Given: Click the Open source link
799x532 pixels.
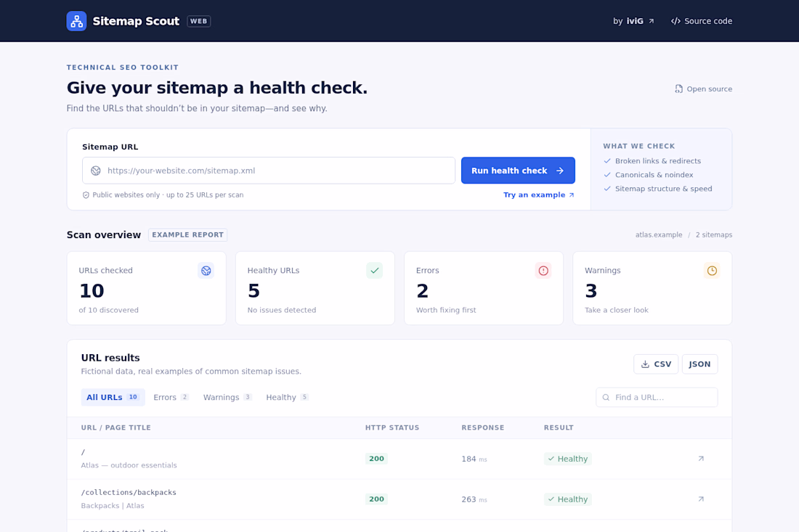Looking at the screenshot, I should click(x=703, y=89).
